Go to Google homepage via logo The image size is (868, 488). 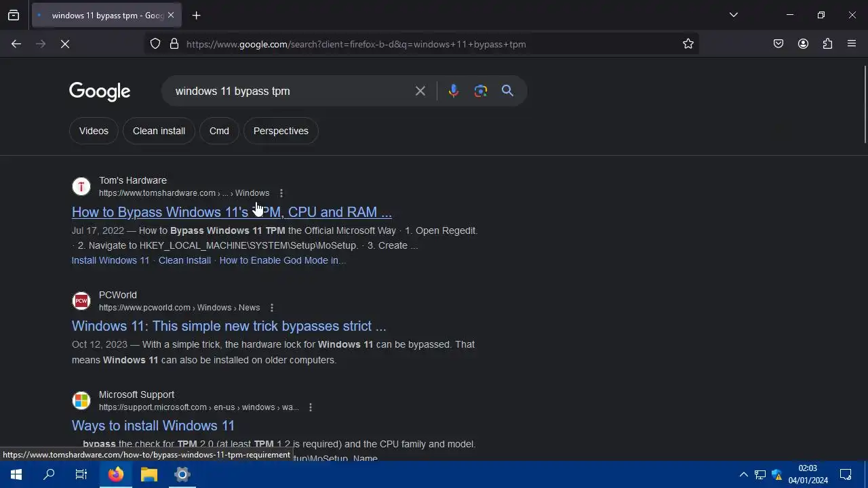click(100, 91)
